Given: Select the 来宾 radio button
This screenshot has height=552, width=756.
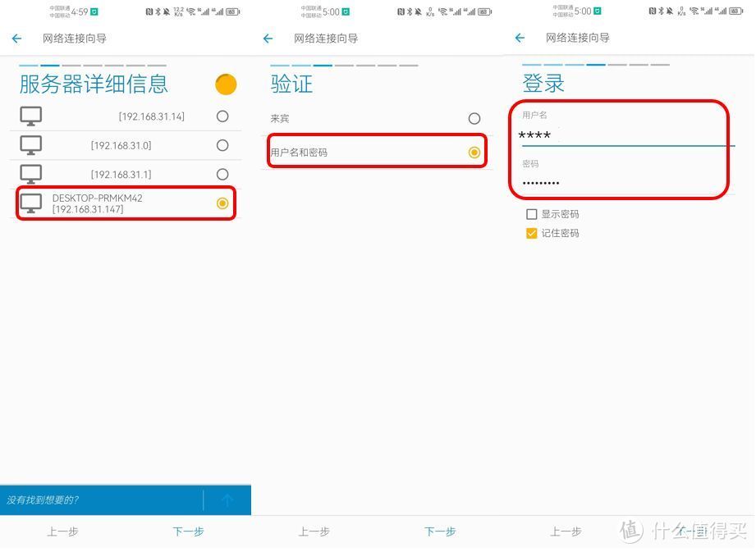Looking at the screenshot, I should pyautogui.click(x=474, y=118).
